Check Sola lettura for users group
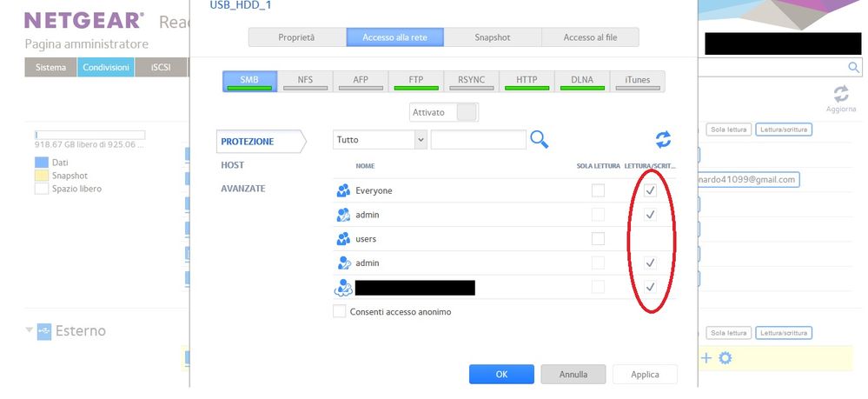 tap(598, 239)
